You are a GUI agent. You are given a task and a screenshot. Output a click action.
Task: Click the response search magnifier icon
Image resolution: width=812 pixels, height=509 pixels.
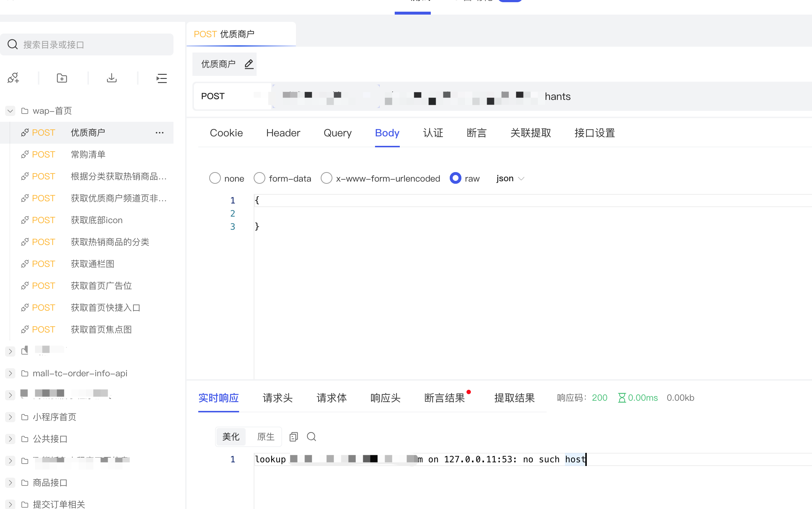pyautogui.click(x=311, y=436)
